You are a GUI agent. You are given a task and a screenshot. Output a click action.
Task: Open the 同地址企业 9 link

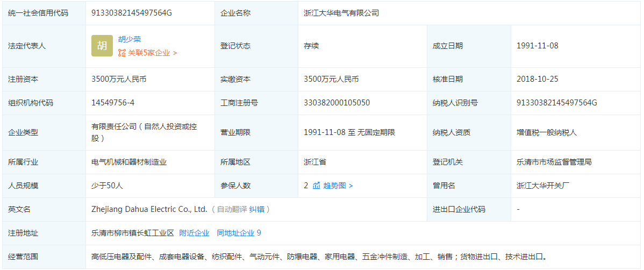tap(239, 233)
